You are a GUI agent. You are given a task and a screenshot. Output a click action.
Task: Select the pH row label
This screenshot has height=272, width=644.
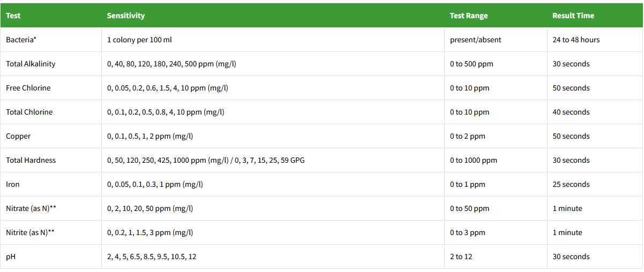click(x=11, y=256)
